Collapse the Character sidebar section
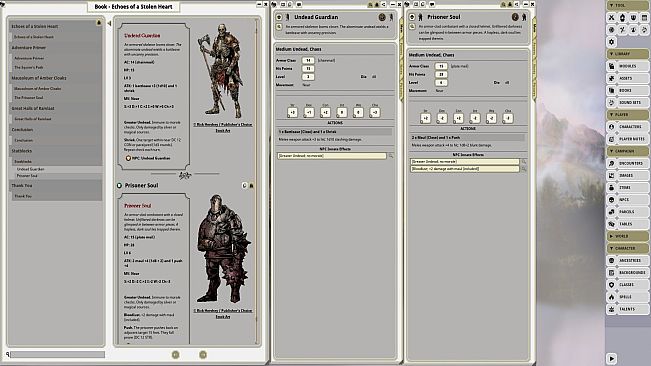The height and width of the screenshot is (366, 651). [x=627, y=248]
